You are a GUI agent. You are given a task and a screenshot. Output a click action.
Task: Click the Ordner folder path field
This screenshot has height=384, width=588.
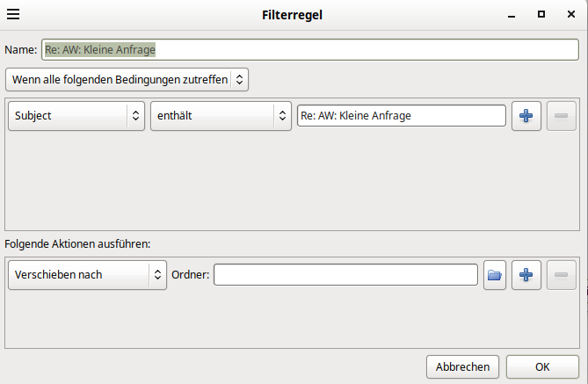[345, 275]
